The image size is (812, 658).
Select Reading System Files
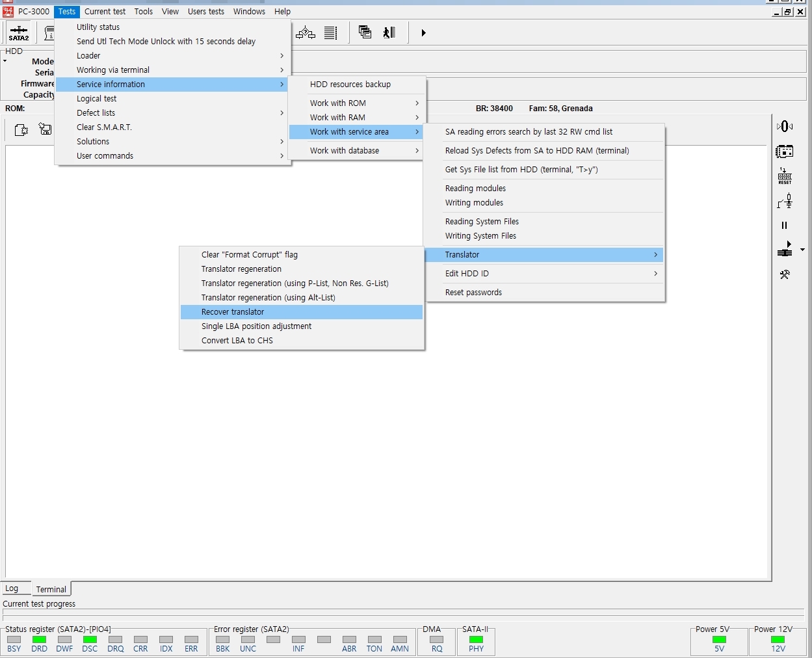coord(544,222)
